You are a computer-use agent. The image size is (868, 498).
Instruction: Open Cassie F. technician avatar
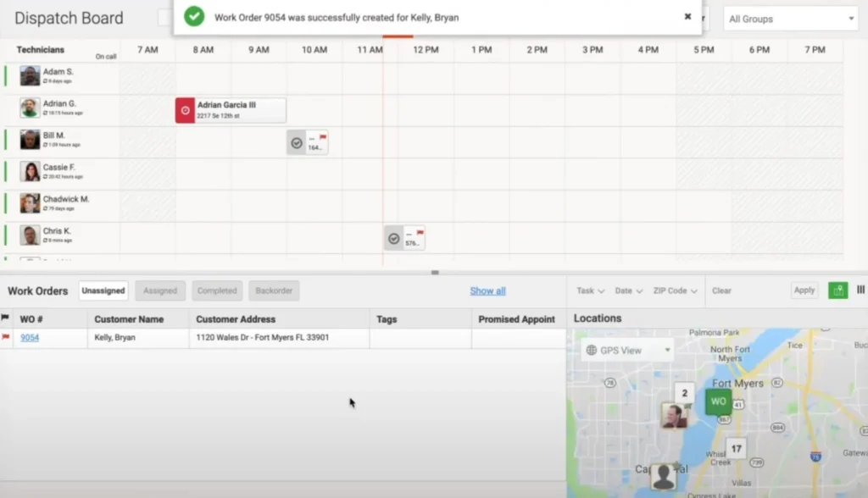pos(30,172)
